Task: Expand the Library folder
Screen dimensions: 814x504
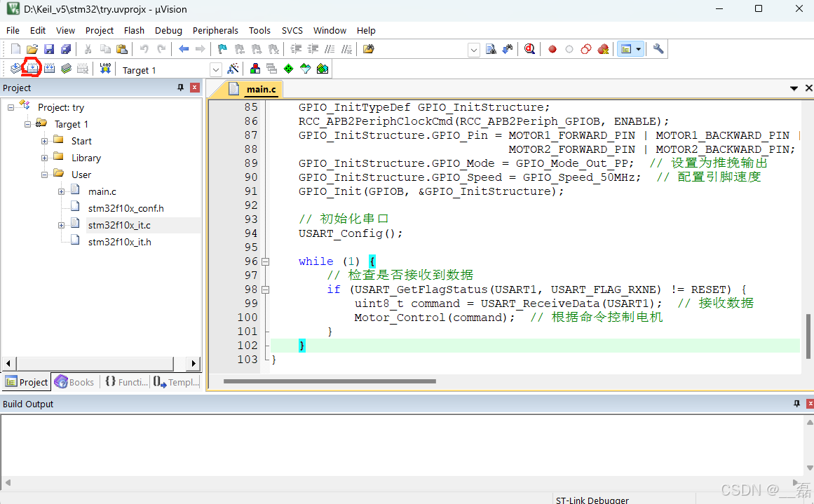Action: coord(45,158)
